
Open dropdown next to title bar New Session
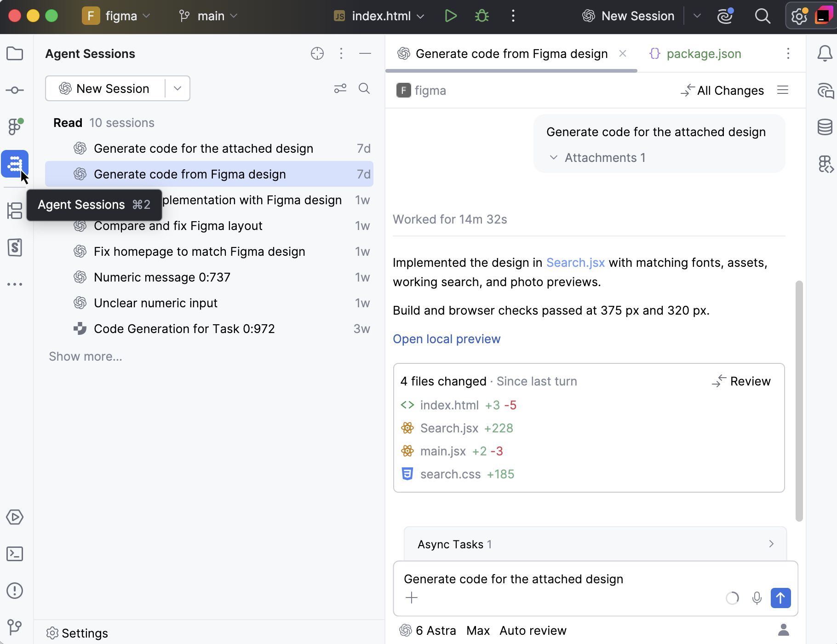pyautogui.click(x=697, y=16)
